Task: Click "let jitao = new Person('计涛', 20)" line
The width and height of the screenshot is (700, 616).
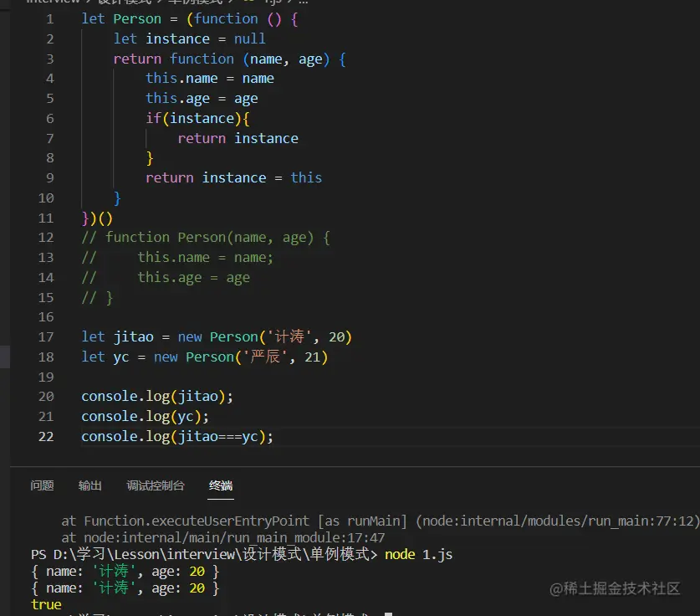Action: coord(217,336)
